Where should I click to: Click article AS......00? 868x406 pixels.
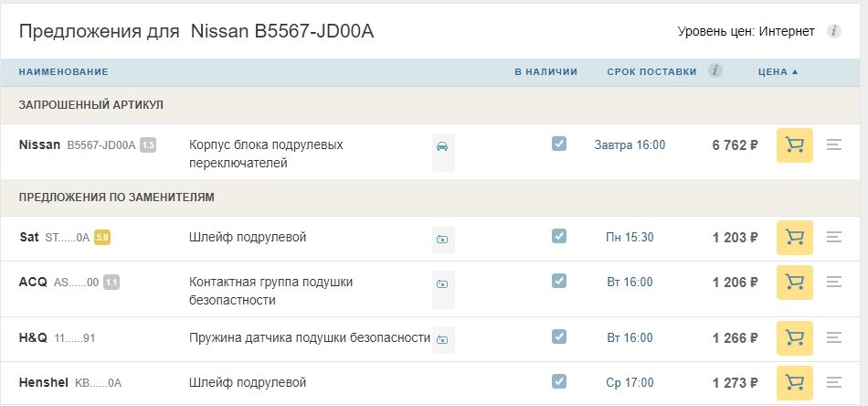tap(77, 283)
